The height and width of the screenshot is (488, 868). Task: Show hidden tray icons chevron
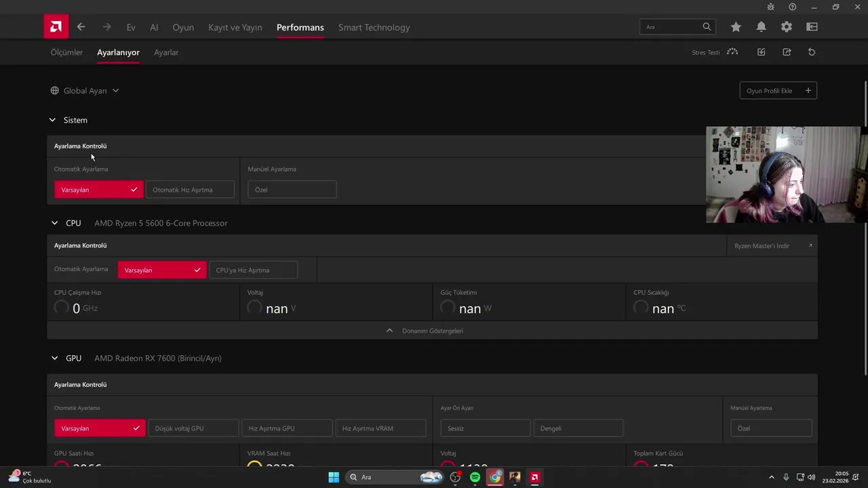pos(771,477)
